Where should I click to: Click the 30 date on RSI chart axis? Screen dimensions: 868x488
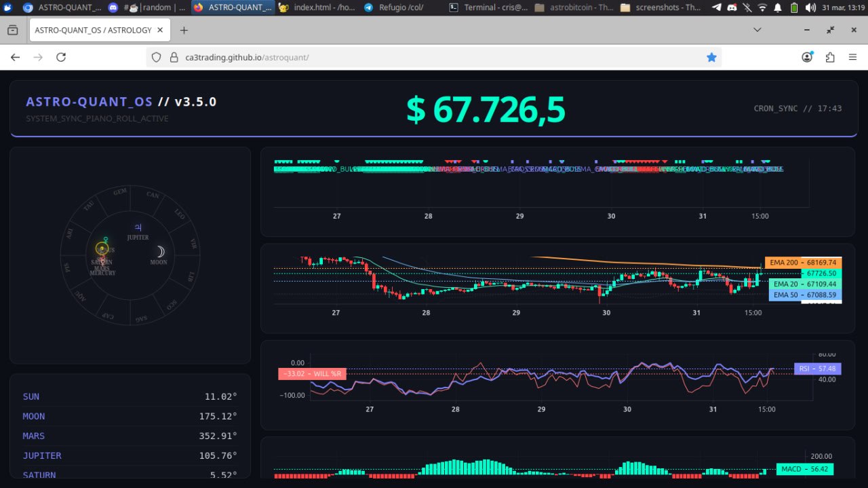pyautogui.click(x=627, y=409)
